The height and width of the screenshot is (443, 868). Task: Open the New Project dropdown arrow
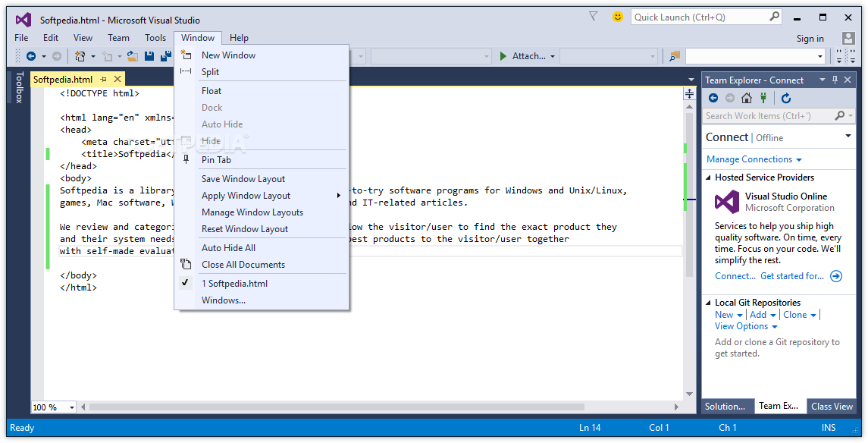[93, 56]
